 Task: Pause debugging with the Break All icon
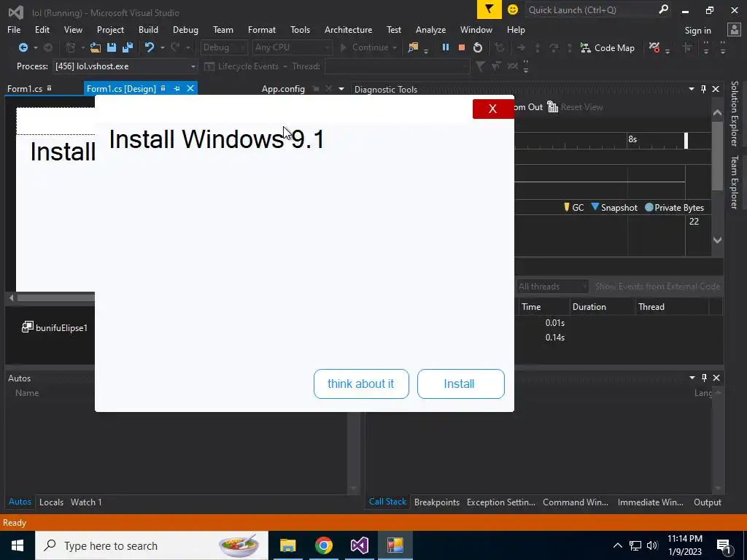(x=446, y=47)
